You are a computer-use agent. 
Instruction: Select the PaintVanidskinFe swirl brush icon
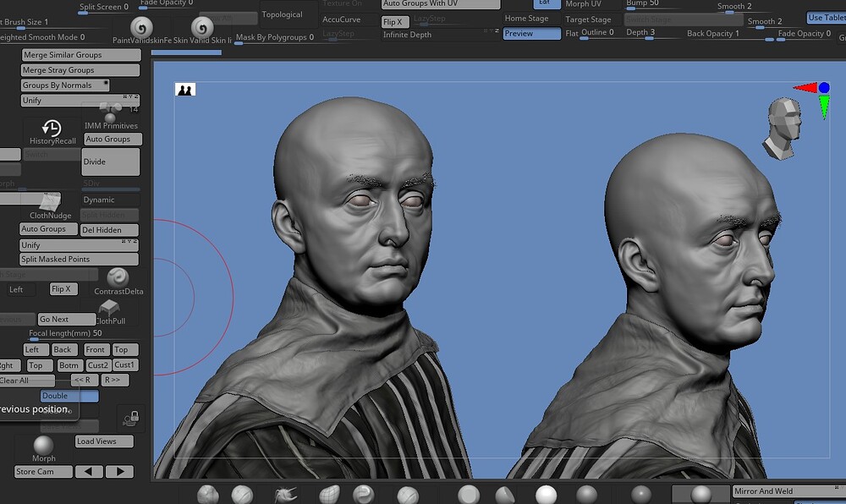pos(141,27)
